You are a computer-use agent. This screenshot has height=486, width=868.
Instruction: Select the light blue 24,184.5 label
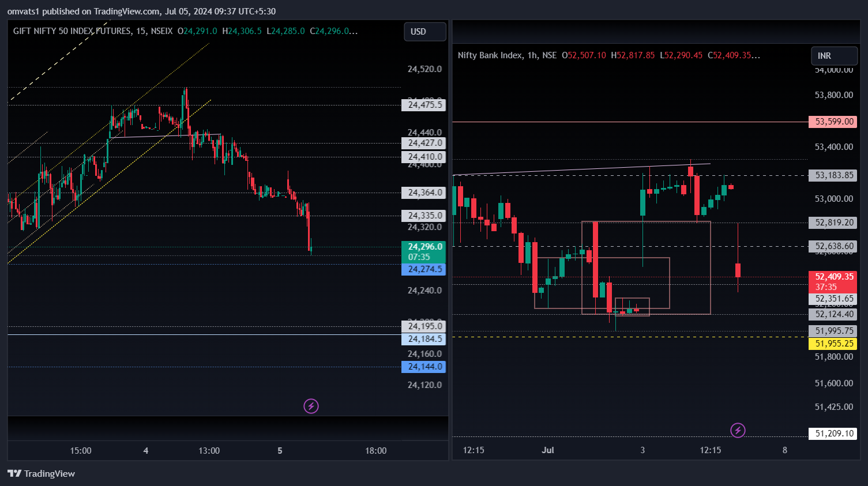[x=424, y=339]
